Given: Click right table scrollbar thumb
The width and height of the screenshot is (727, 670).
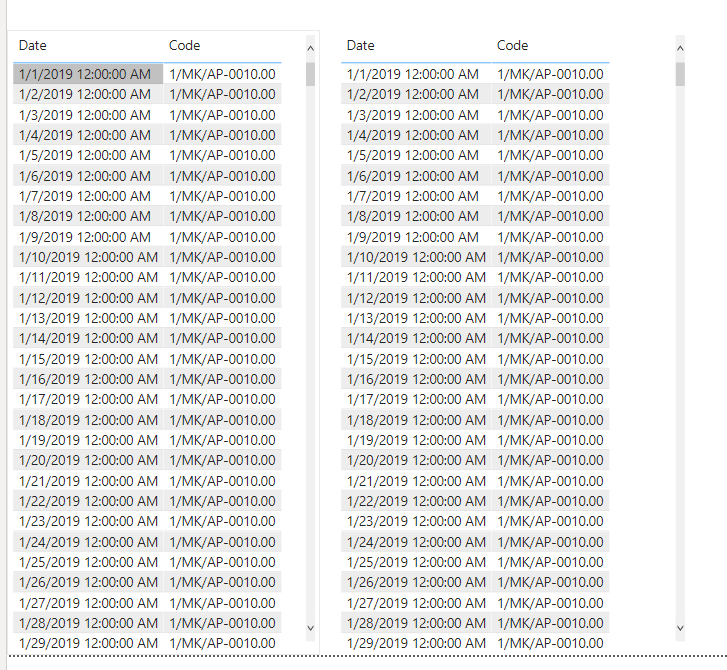Looking at the screenshot, I should 680,74.
